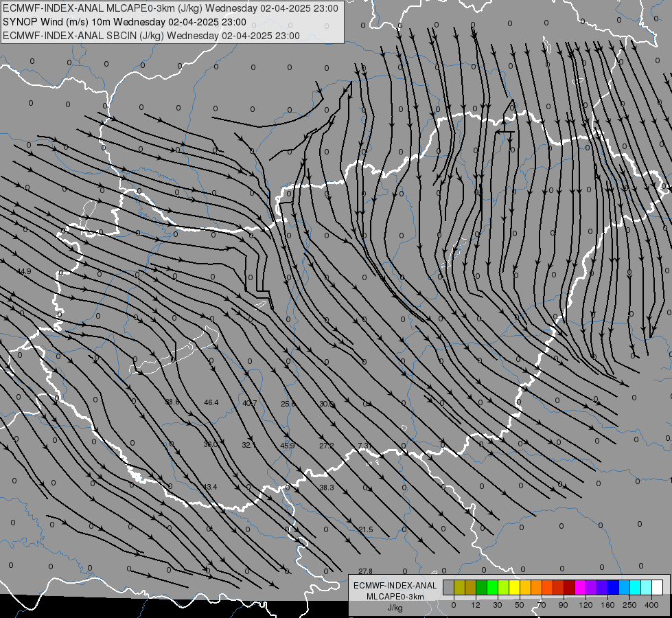672x618 pixels.
Task: Click the map value 45.9
Action: pos(288,446)
